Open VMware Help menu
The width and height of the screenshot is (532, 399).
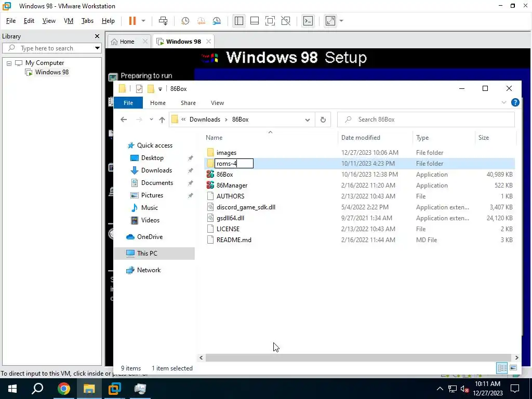108,21
